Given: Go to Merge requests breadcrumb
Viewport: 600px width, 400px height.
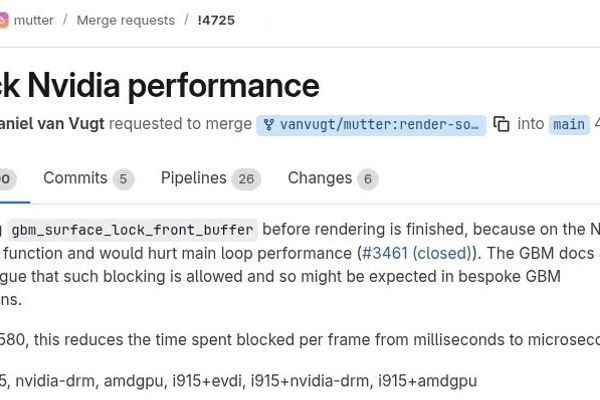Looking at the screenshot, I should click(x=125, y=20).
